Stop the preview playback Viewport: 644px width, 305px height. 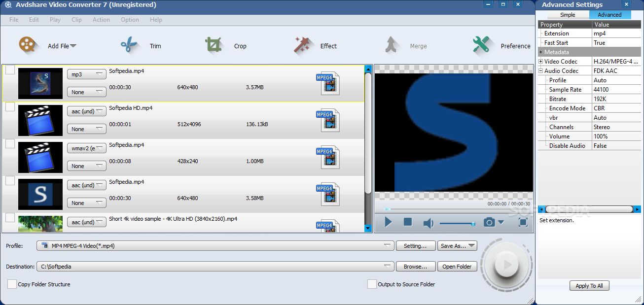(x=408, y=222)
